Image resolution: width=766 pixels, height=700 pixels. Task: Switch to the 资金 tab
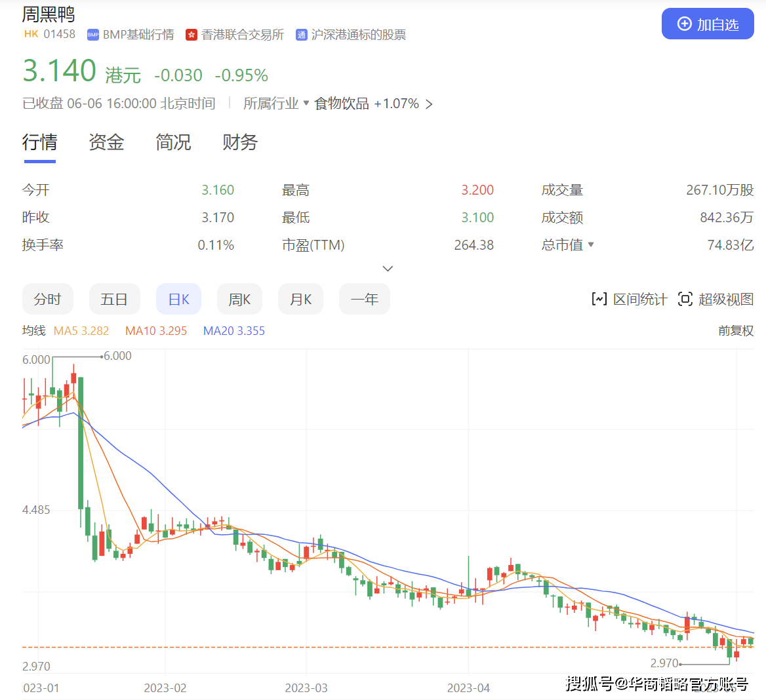[x=106, y=142]
